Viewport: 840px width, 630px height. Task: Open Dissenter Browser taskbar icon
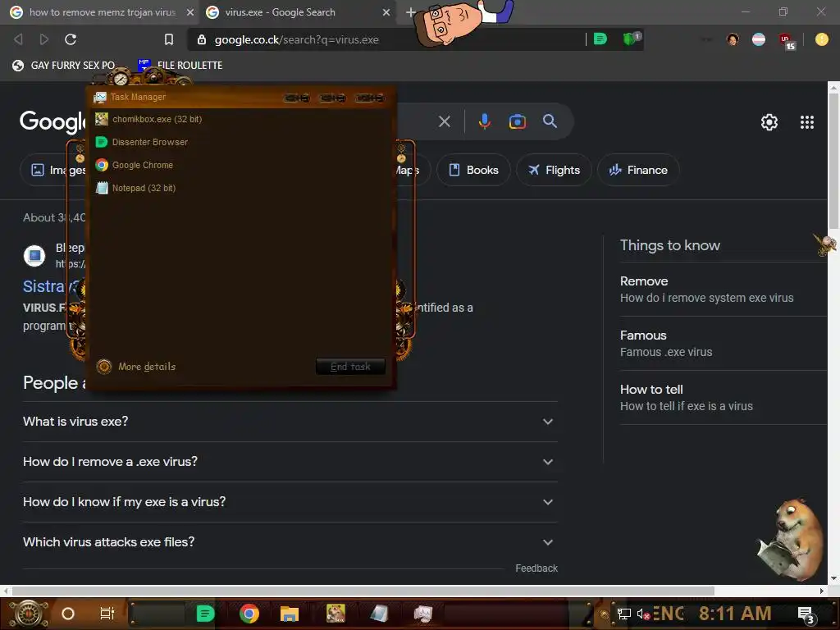point(205,614)
